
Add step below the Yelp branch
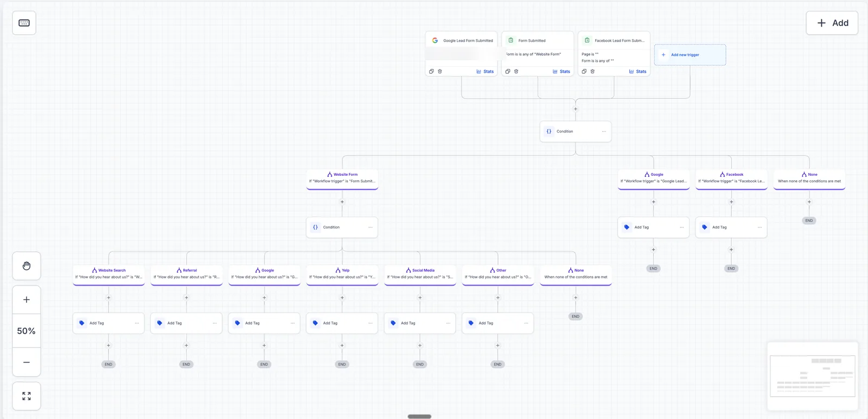[342, 297]
